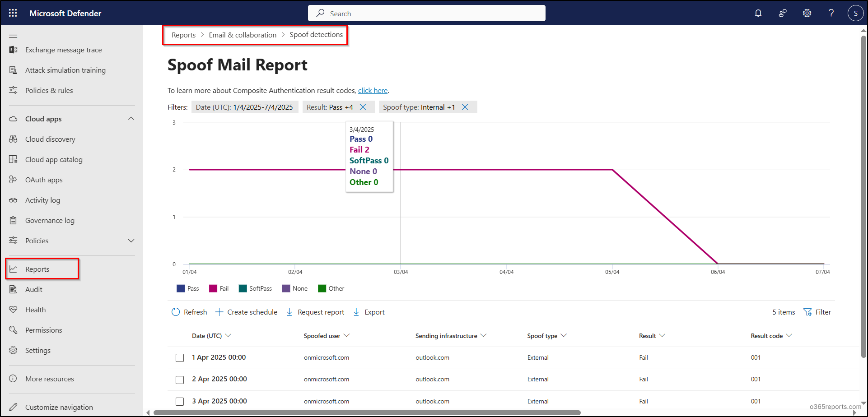The width and height of the screenshot is (868, 417).
Task: Open the Spoof type column dropdown
Action: pyautogui.click(x=564, y=335)
